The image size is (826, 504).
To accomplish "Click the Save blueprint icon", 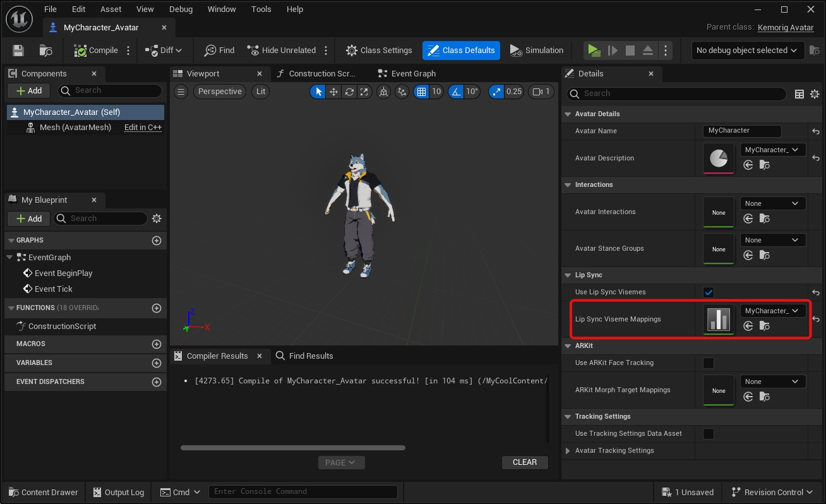I will [18, 51].
